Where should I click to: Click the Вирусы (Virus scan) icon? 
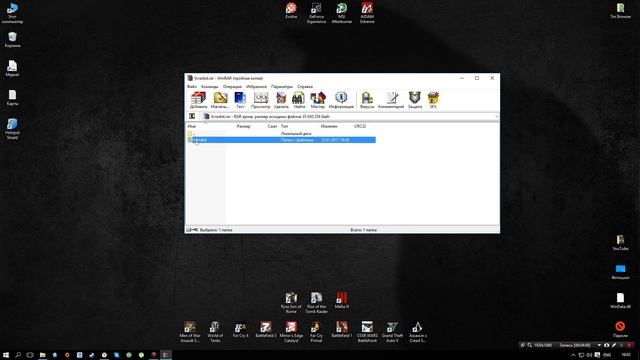367,100
